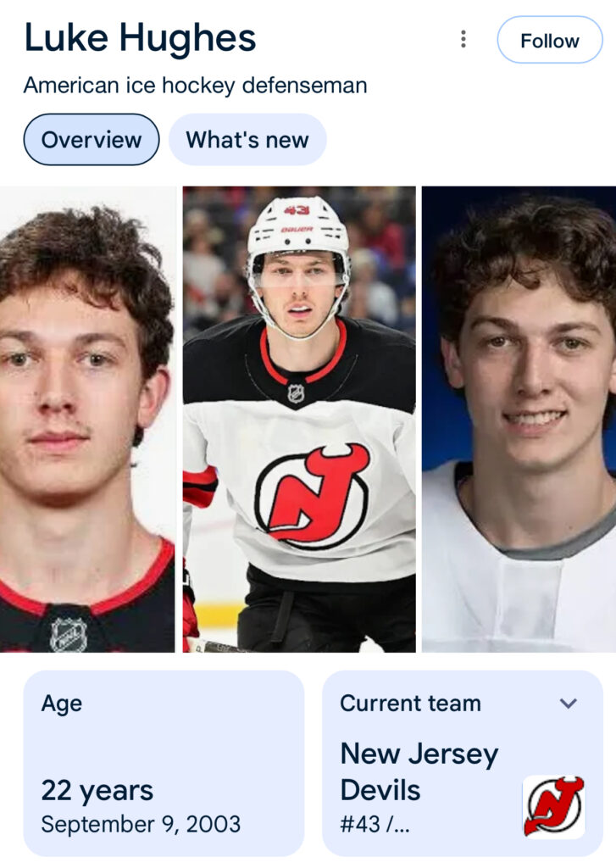Image resolution: width=616 pixels, height=868 pixels.
Task: Click the Current team label
Action: tap(410, 704)
